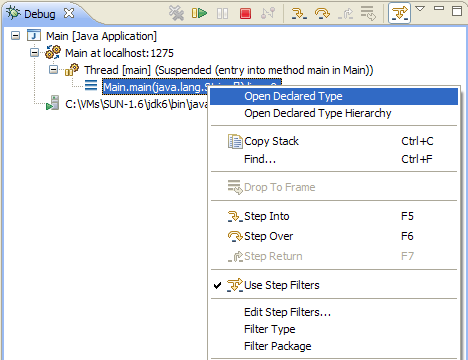468x360 pixels.
Task: Click the process icon beside C:\VMs path
Action: pyautogui.click(x=53, y=103)
